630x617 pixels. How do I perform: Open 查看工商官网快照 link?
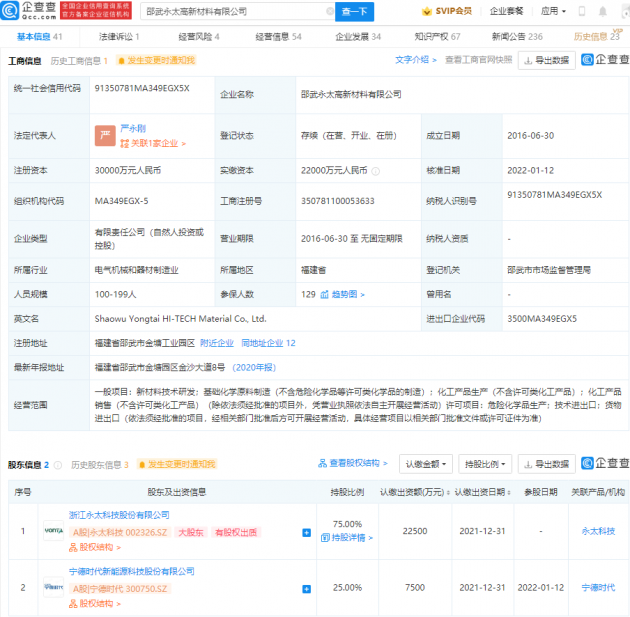pyautogui.click(x=478, y=60)
